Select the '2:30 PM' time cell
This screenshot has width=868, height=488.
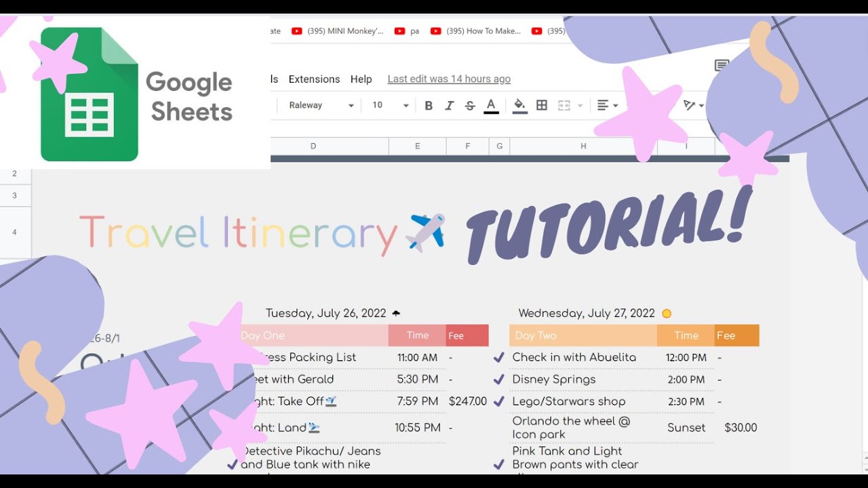click(686, 401)
